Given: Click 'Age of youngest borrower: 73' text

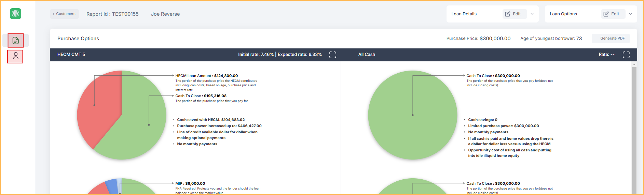Looking at the screenshot, I should (551, 39).
